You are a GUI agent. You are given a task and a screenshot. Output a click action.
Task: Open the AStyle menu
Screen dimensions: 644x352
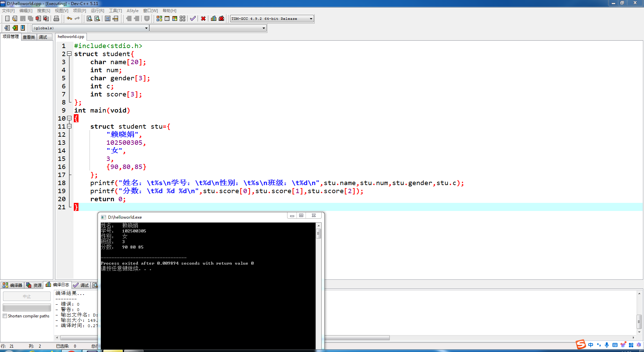[132, 11]
